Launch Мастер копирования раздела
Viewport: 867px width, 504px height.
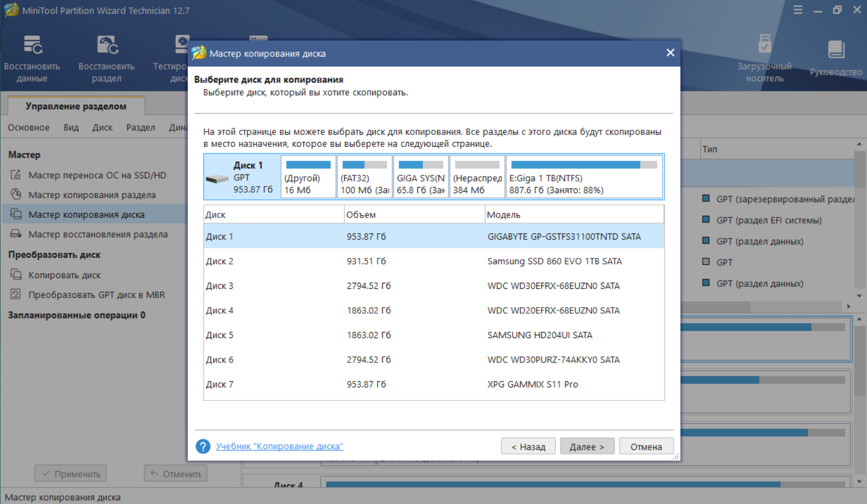point(92,195)
